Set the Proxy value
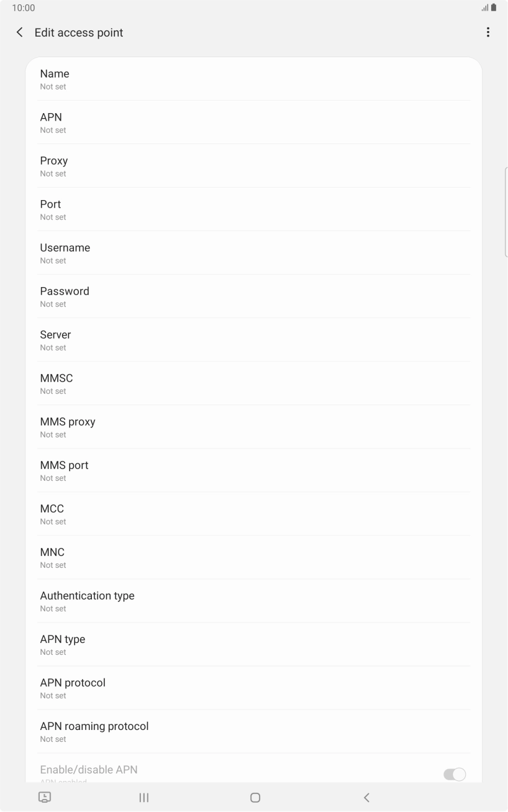This screenshot has height=812, width=508. [253, 166]
